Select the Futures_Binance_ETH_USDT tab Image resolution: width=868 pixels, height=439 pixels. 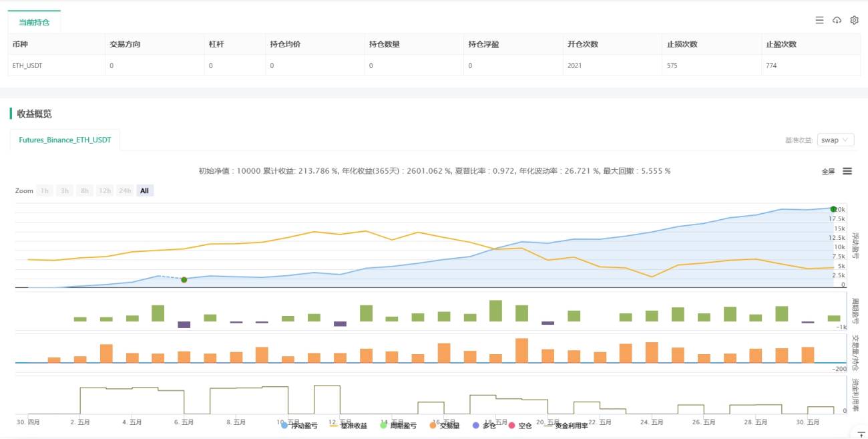(65, 140)
